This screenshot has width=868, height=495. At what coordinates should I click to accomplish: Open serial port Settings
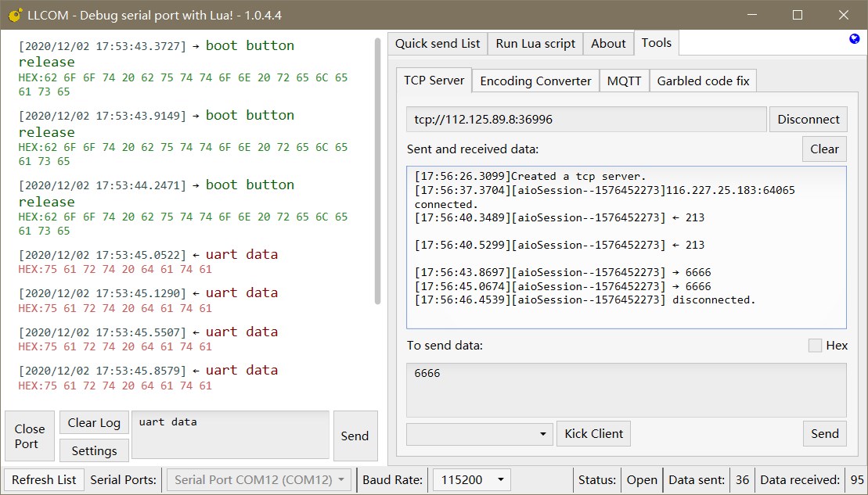pos(94,451)
